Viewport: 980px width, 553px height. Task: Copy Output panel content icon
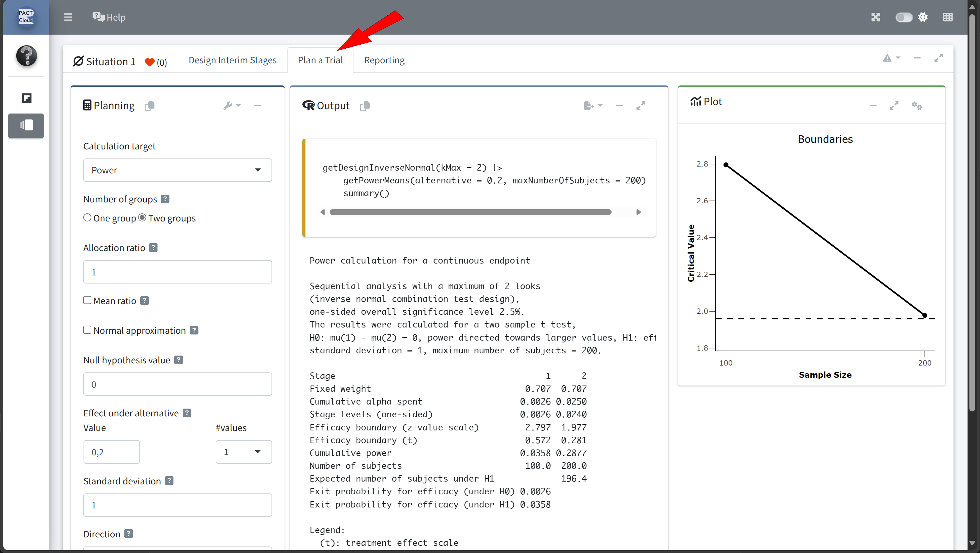coord(365,106)
